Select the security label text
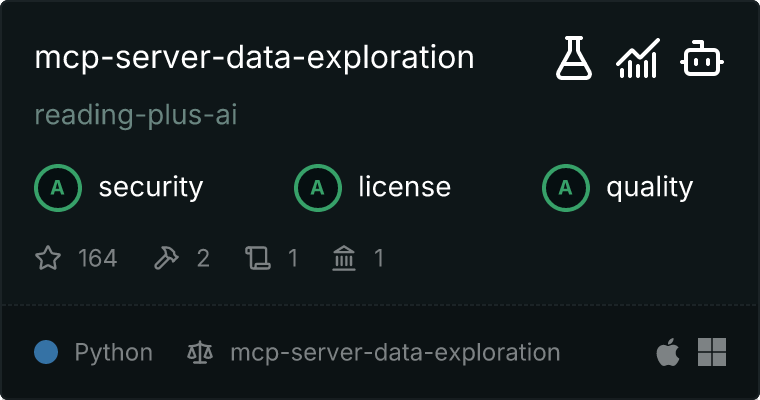This screenshot has height=400, width=760. coord(151,188)
